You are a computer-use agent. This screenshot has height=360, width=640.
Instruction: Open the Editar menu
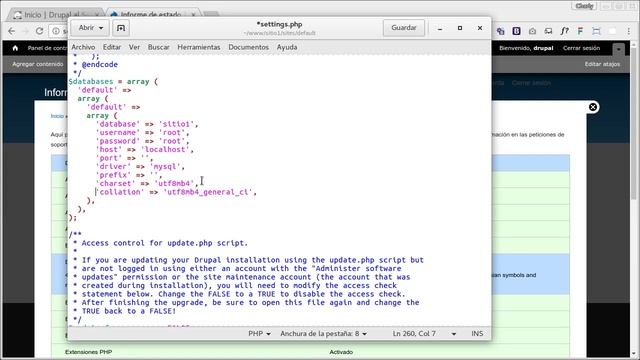112,47
